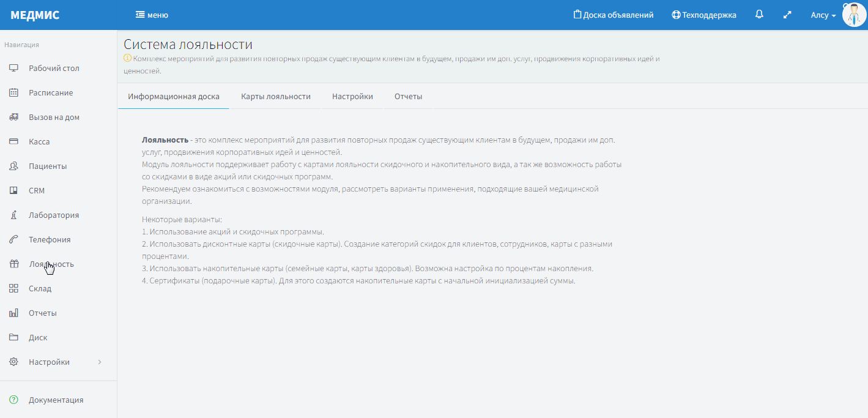This screenshot has height=418, width=868.
Task: Click the bell notifications icon
Action: point(759,15)
